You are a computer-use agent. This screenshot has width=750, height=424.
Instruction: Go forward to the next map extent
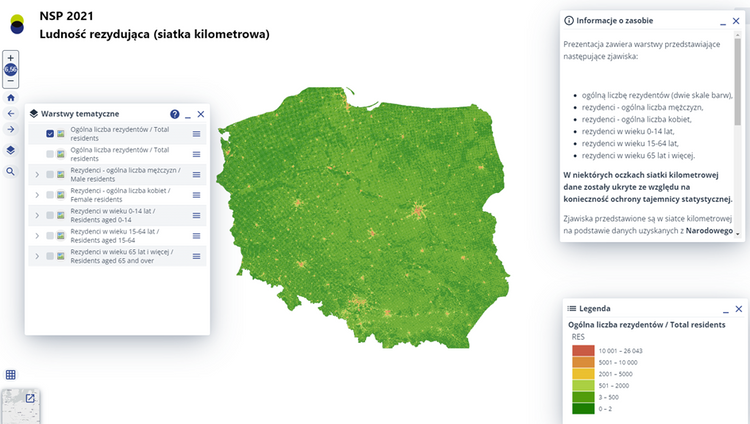(x=10, y=129)
